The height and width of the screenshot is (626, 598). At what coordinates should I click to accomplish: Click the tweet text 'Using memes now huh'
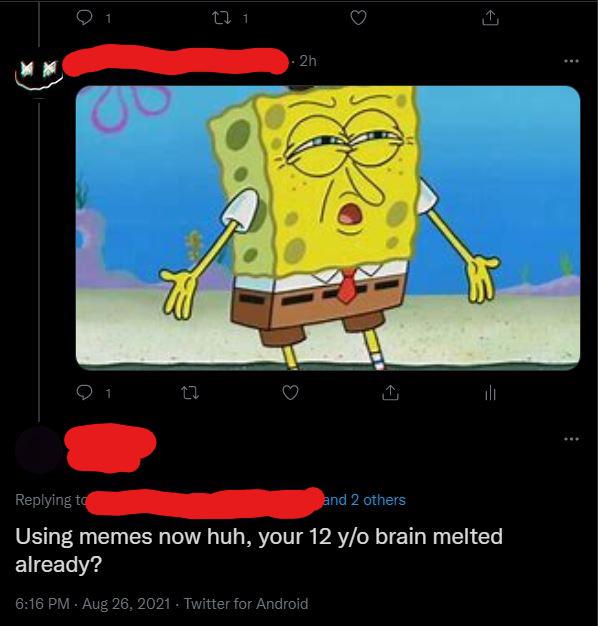[x=133, y=536]
